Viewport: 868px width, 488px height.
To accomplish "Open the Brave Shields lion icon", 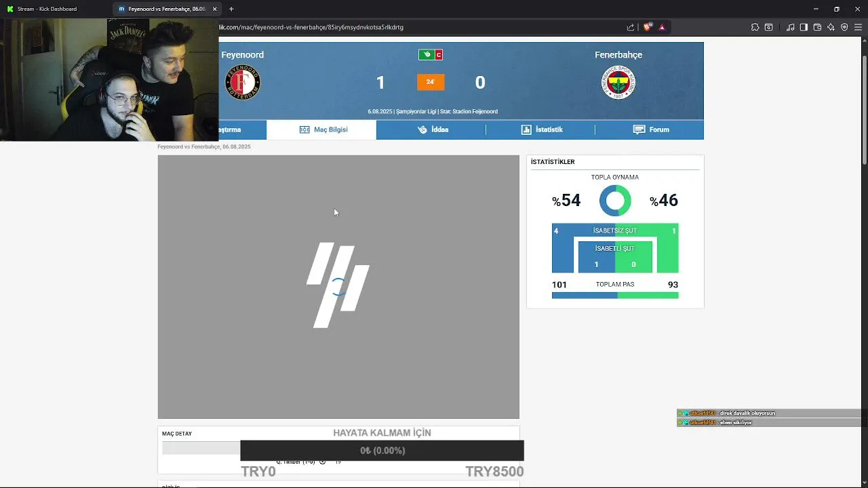I will pyautogui.click(x=648, y=27).
